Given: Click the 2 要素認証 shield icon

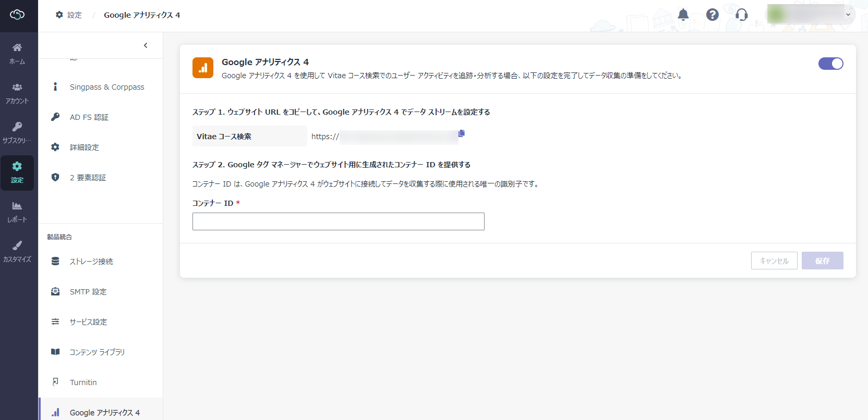Looking at the screenshot, I should 55,177.
